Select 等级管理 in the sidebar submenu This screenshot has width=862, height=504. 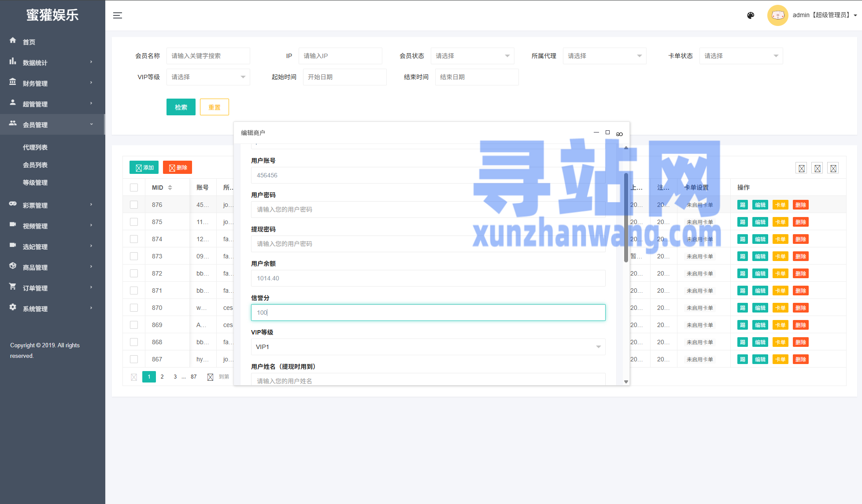(x=35, y=183)
